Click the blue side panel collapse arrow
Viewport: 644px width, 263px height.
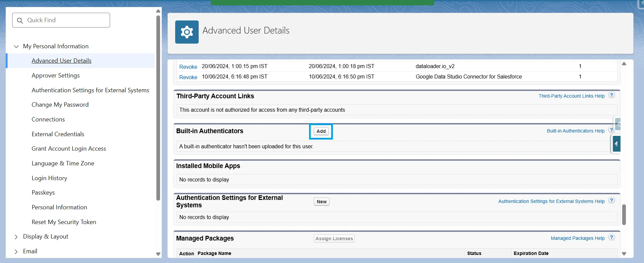point(616,144)
